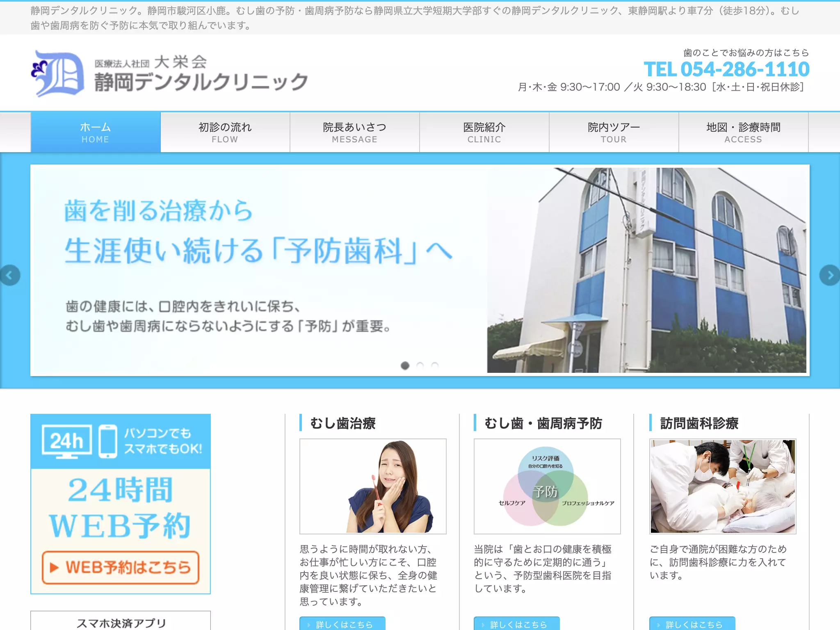
Task: Click the home visit dental care photo
Action: (x=723, y=486)
